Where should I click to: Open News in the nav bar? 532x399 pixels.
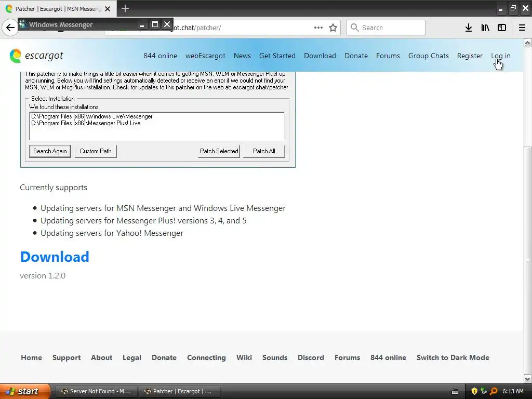pyautogui.click(x=242, y=56)
